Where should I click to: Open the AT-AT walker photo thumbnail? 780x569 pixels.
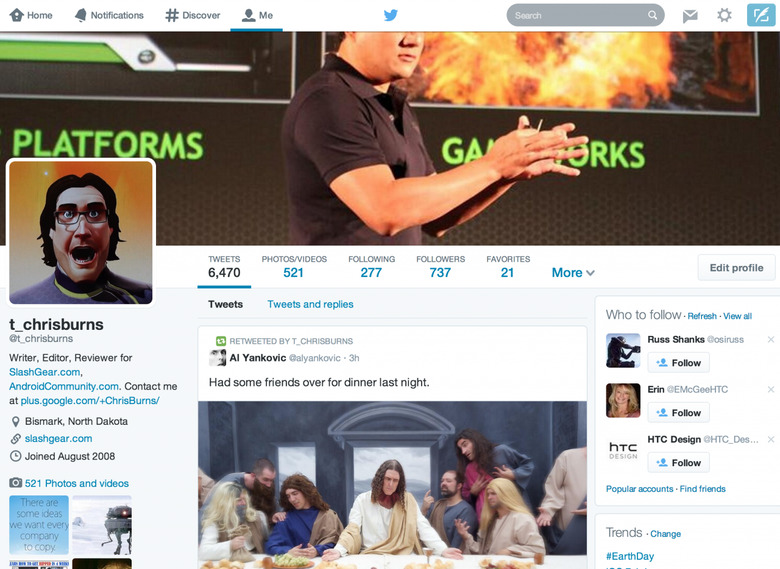pos(102,525)
